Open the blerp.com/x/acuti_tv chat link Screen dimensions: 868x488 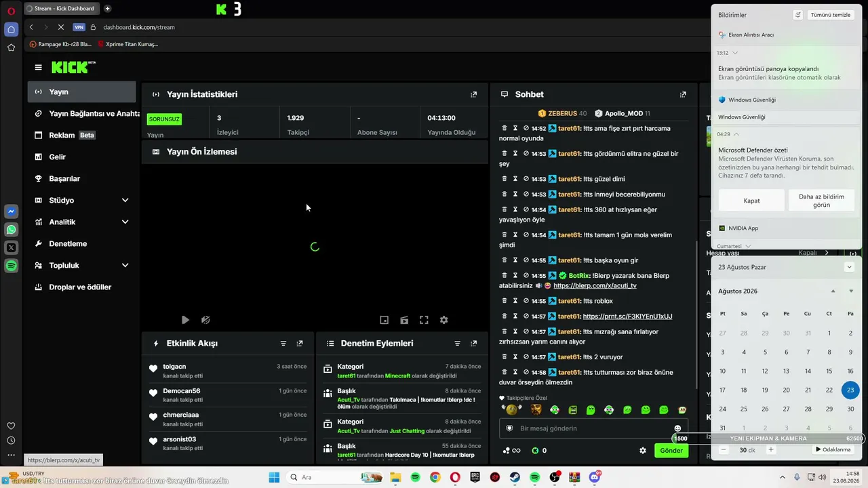595,285
